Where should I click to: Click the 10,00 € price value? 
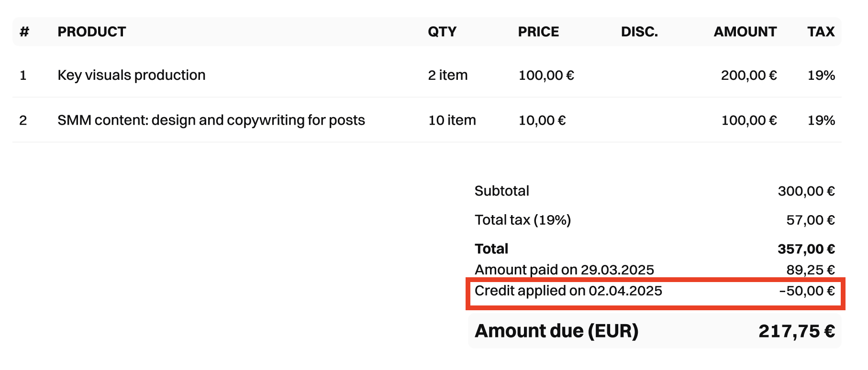coord(542,120)
